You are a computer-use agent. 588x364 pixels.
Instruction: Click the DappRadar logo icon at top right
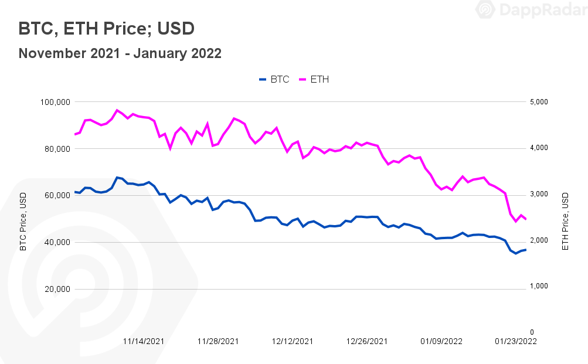click(x=485, y=9)
